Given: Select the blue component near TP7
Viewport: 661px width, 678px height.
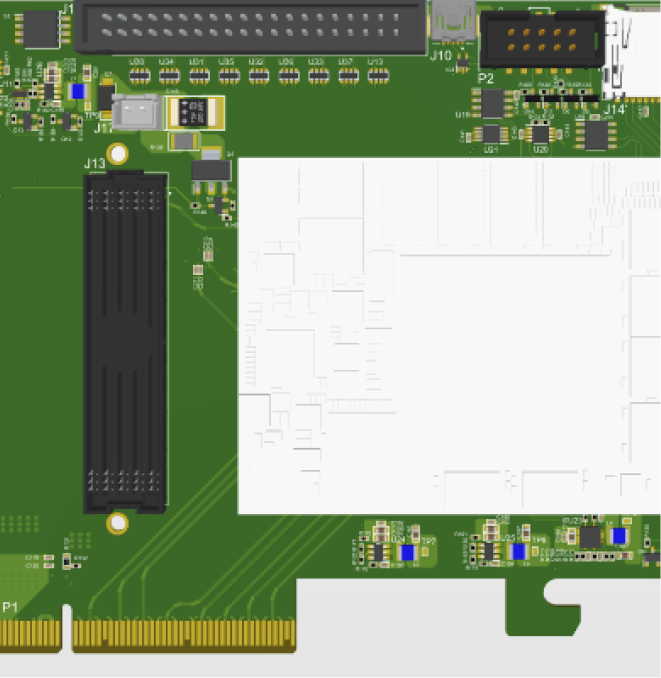Looking at the screenshot, I should point(406,552).
